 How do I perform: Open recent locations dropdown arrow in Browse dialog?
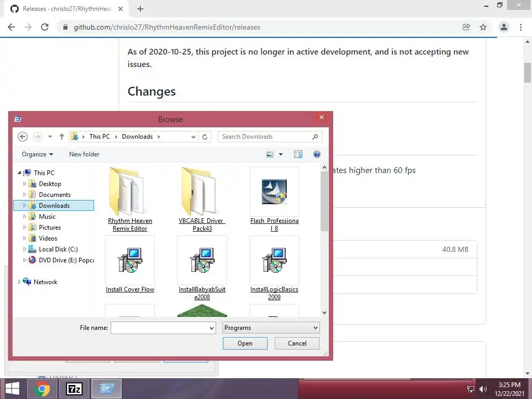pos(50,137)
